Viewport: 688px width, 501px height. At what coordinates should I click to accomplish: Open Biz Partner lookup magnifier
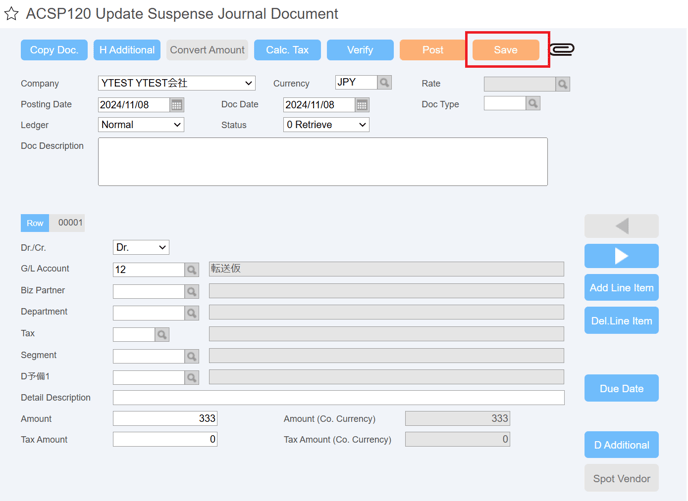[x=192, y=291]
